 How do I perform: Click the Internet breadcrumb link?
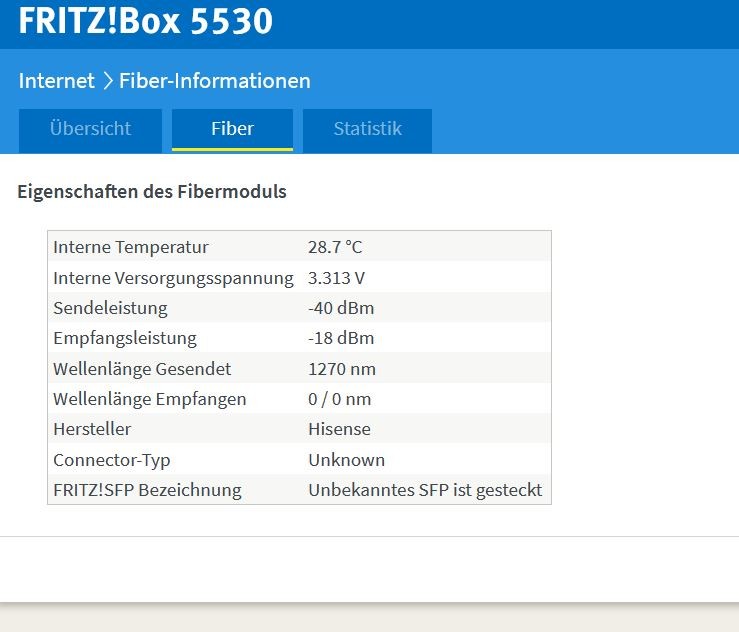tap(56, 81)
